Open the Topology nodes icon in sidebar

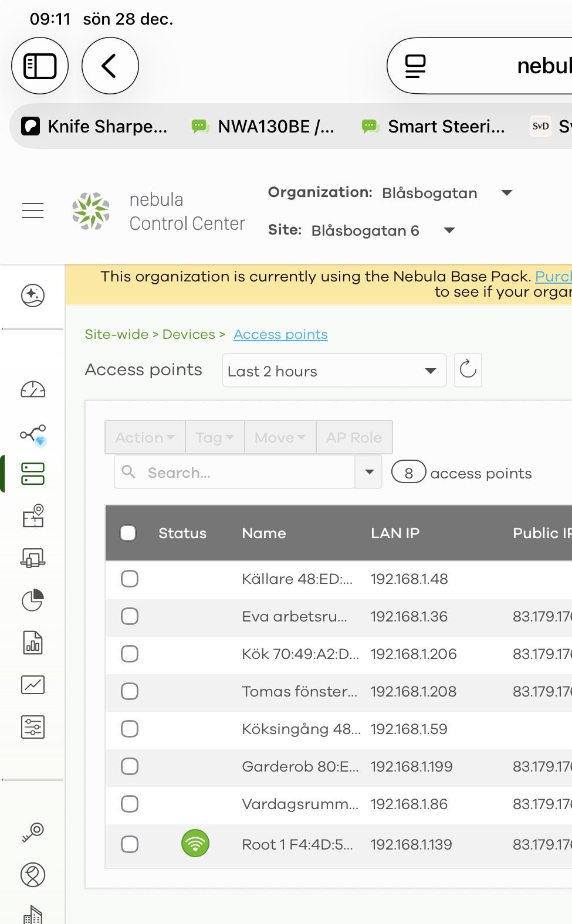point(33,435)
